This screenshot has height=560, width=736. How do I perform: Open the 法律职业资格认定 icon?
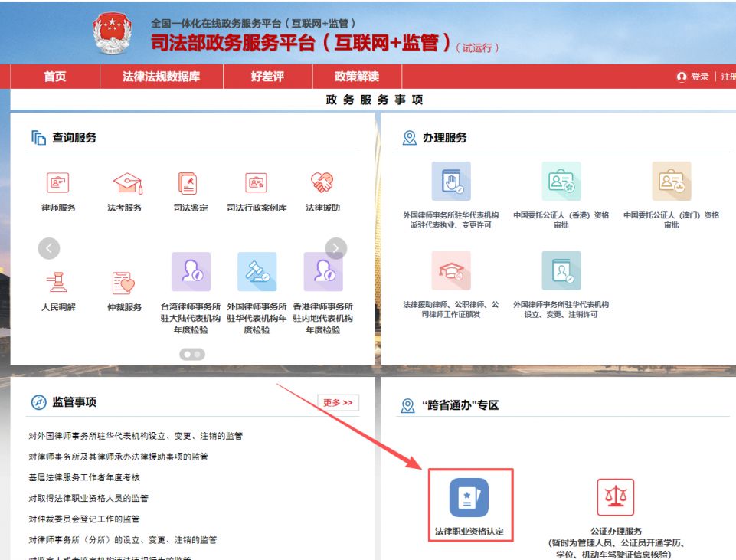coord(469,498)
